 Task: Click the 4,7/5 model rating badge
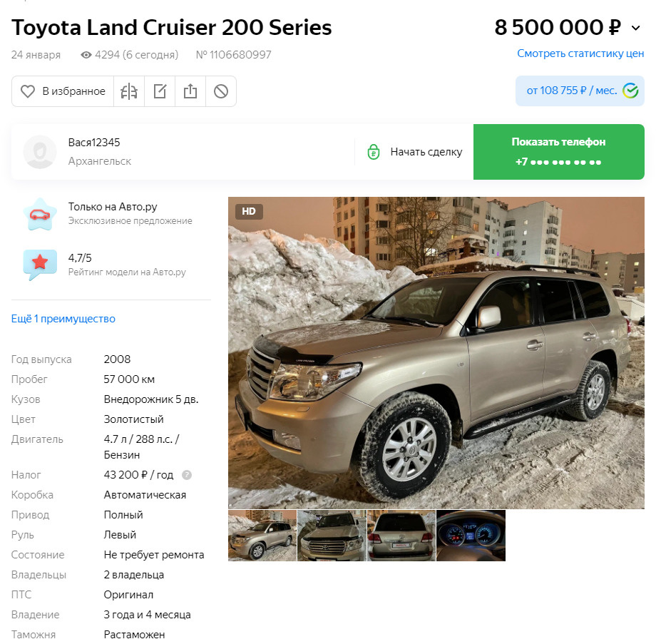coord(40,265)
